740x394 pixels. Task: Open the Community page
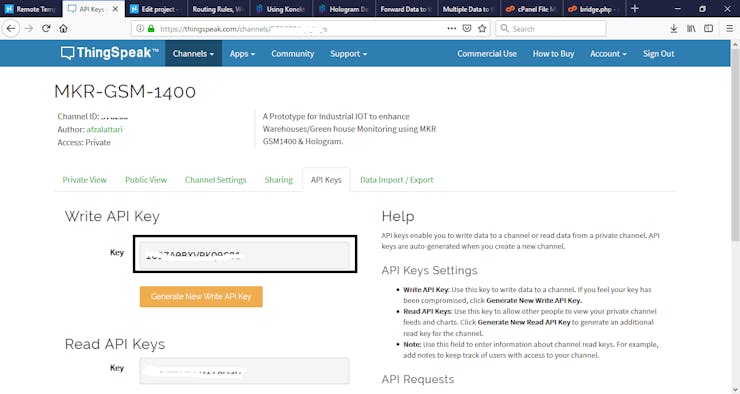click(293, 53)
